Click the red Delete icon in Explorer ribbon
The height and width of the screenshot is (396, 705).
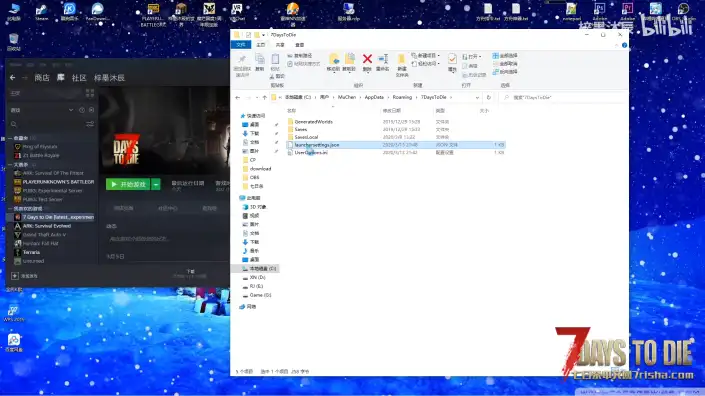(367, 59)
